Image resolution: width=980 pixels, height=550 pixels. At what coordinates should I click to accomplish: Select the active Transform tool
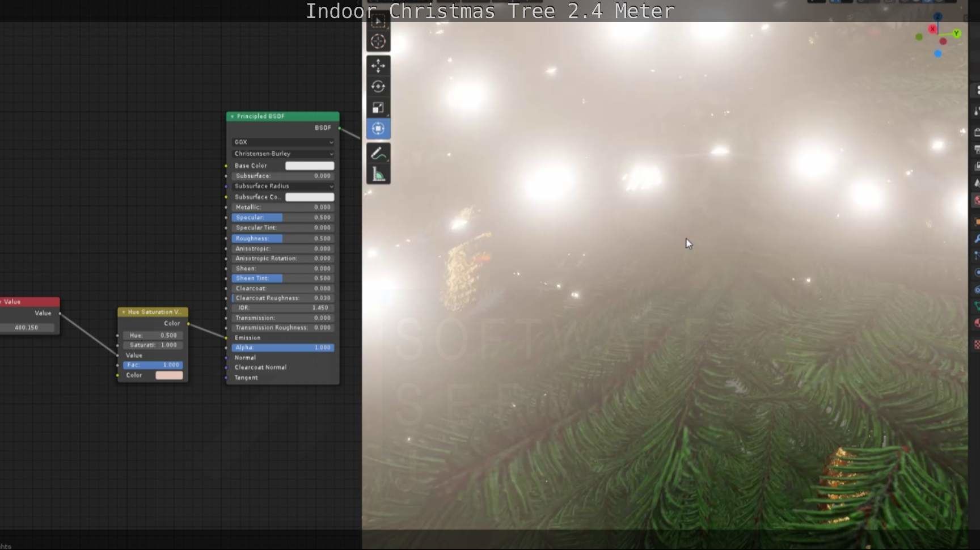pyautogui.click(x=378, y=129)
